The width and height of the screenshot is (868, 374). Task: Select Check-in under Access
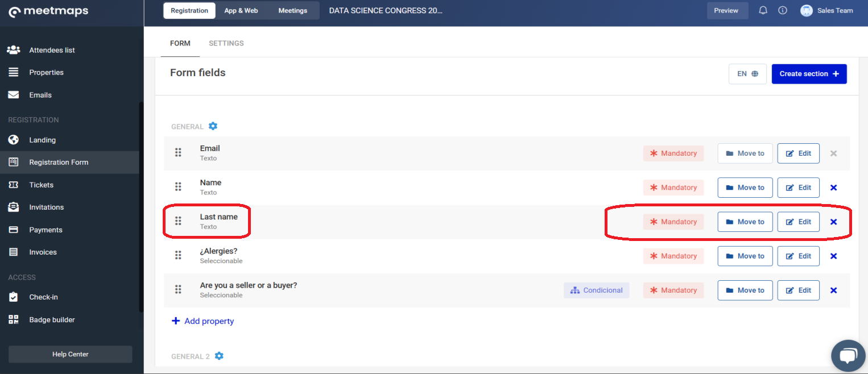[43, 297]
